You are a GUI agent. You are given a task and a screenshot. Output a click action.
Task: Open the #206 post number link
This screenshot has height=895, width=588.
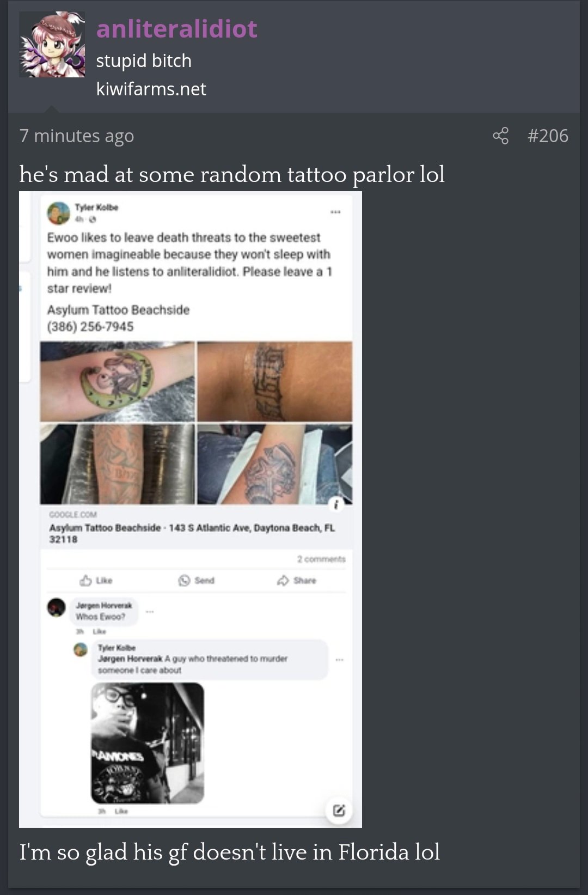pos(548,136)
